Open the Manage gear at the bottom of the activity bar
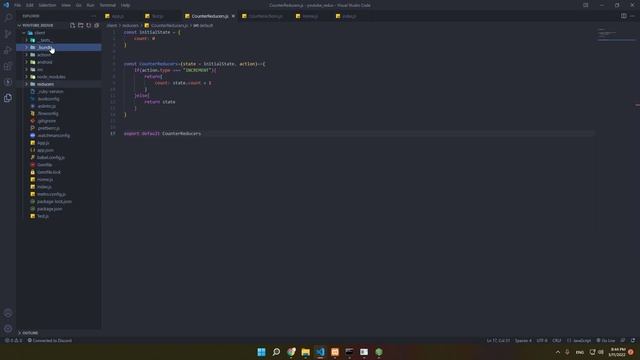 pyautogui.click(x=8, y=329)
